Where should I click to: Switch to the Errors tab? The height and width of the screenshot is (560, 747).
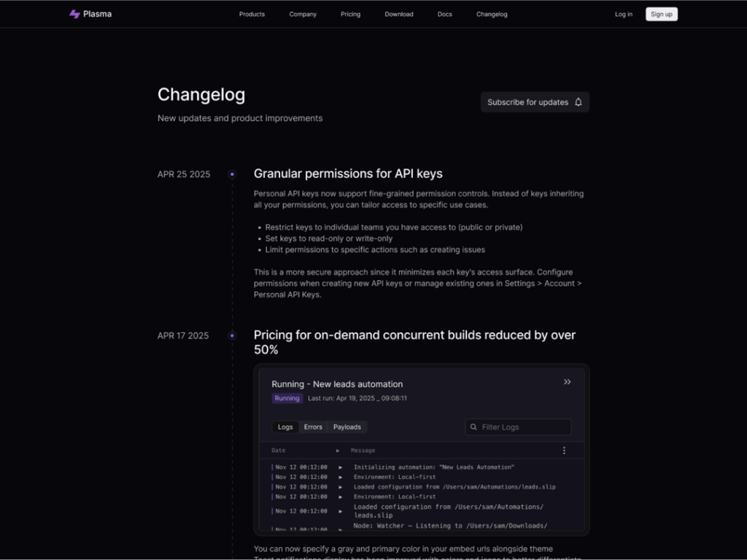click(x=313, y=427)
